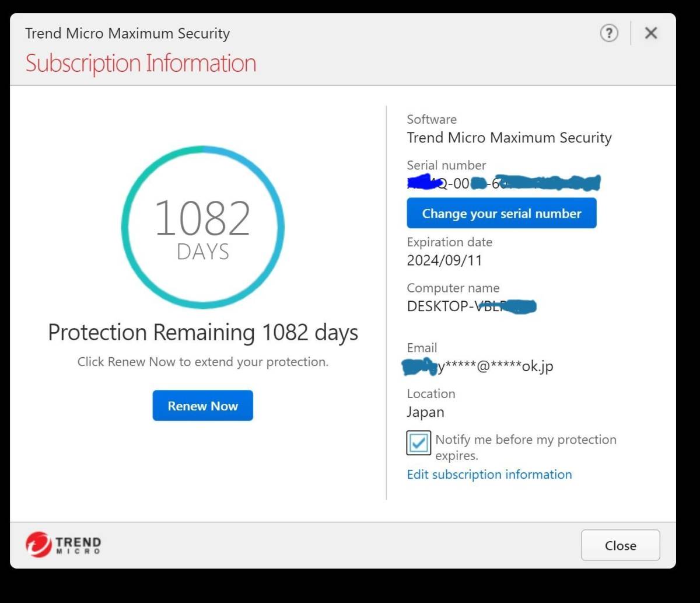This screenshot has width=700, height=603.
Task: Select the partially redacted serial number value
Action: pyautogui.click(x=503, y=183)
